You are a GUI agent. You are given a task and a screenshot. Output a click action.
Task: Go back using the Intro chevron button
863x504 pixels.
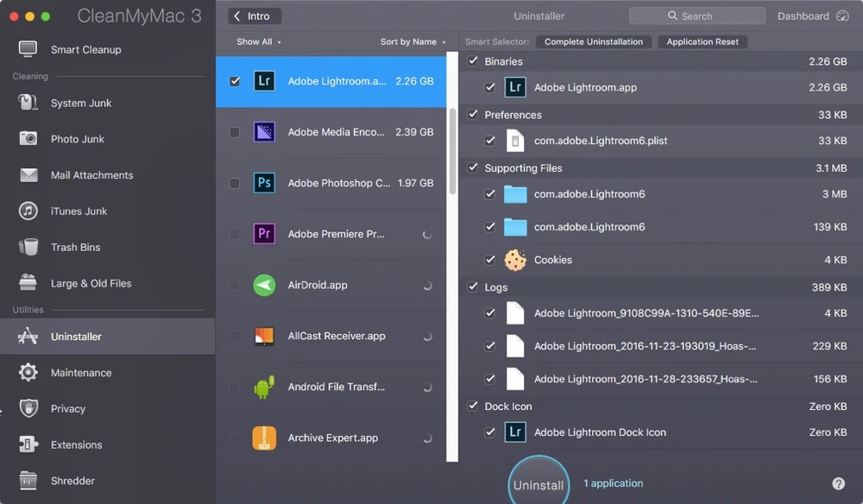coord(255,16)
